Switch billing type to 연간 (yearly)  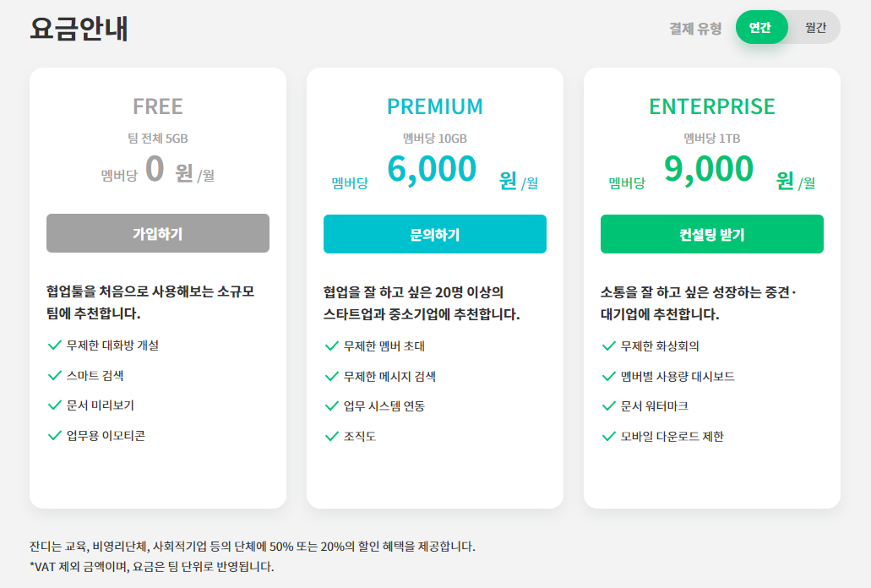coord(761,27)
